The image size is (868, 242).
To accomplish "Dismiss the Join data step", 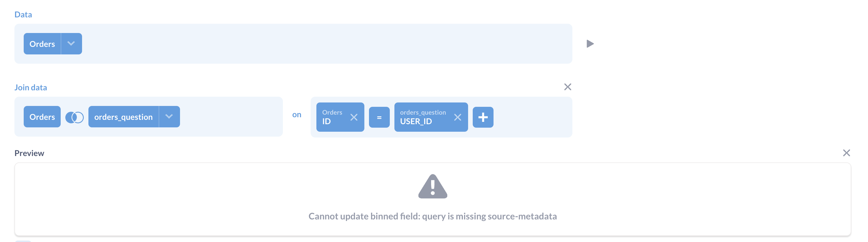I will click(567, 87).
